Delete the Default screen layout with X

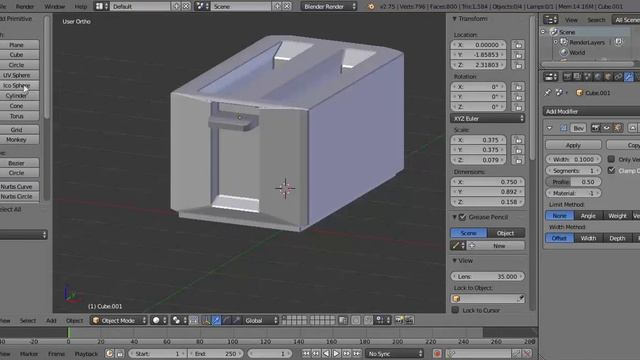[x=186, y=6]
